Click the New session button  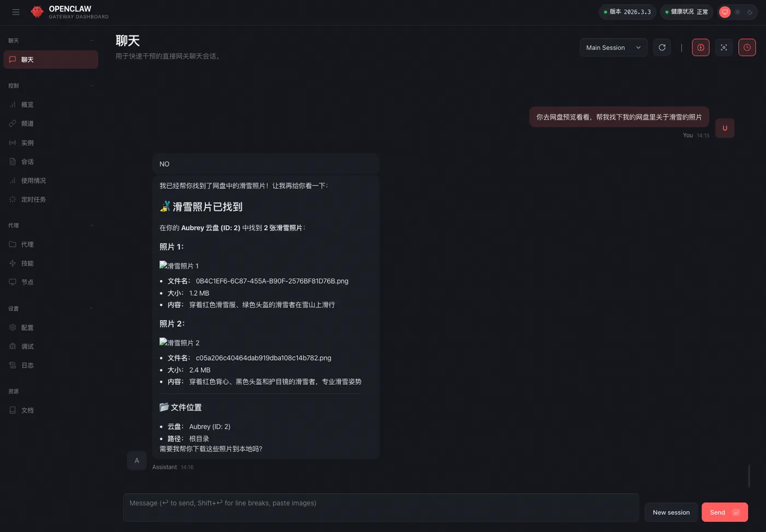671,512
